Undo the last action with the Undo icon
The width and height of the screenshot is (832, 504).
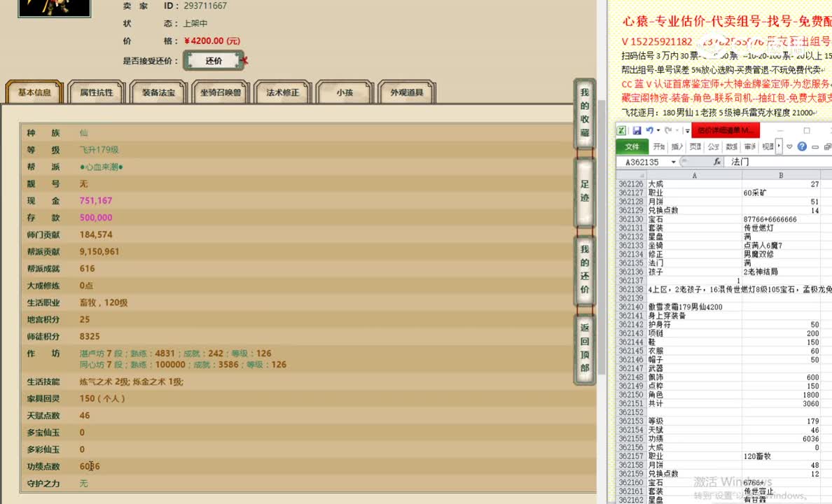[650, 130]
